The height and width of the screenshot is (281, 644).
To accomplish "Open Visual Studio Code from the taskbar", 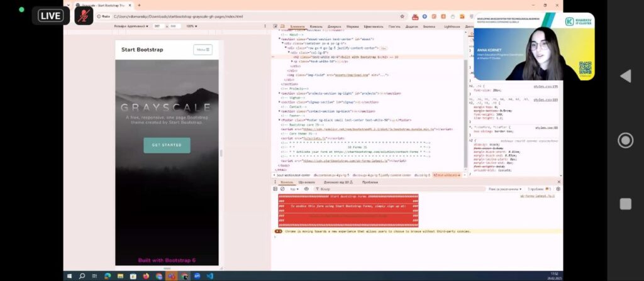I will [x=210, y=276].
